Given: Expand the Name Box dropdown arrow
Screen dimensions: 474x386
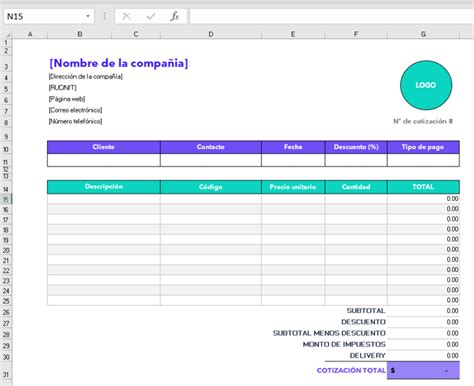Looking at the screenshot, I should coord(88,16).
